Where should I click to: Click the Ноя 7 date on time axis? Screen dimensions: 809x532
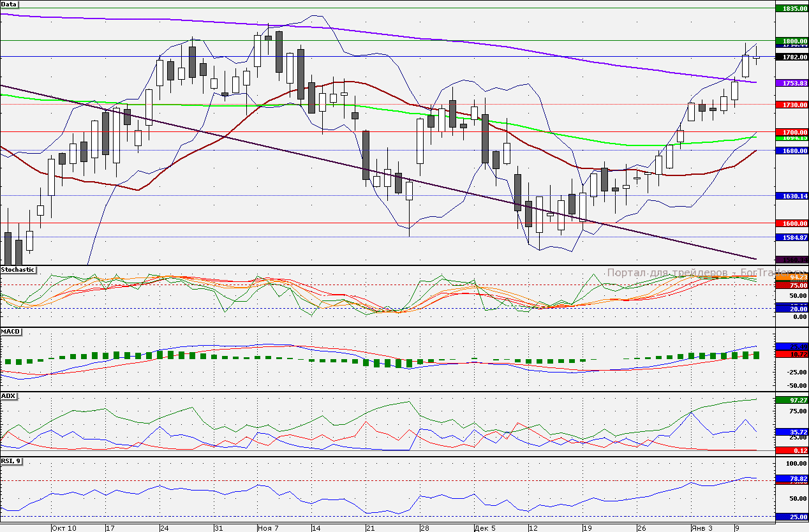pos(268,528)
